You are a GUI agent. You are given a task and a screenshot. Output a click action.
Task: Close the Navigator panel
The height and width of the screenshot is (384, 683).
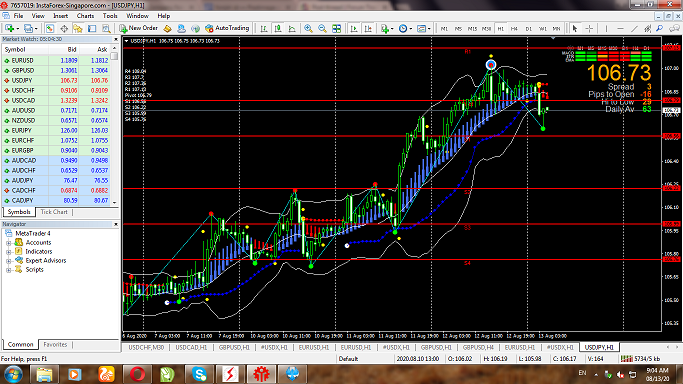(x=116, y=224)
